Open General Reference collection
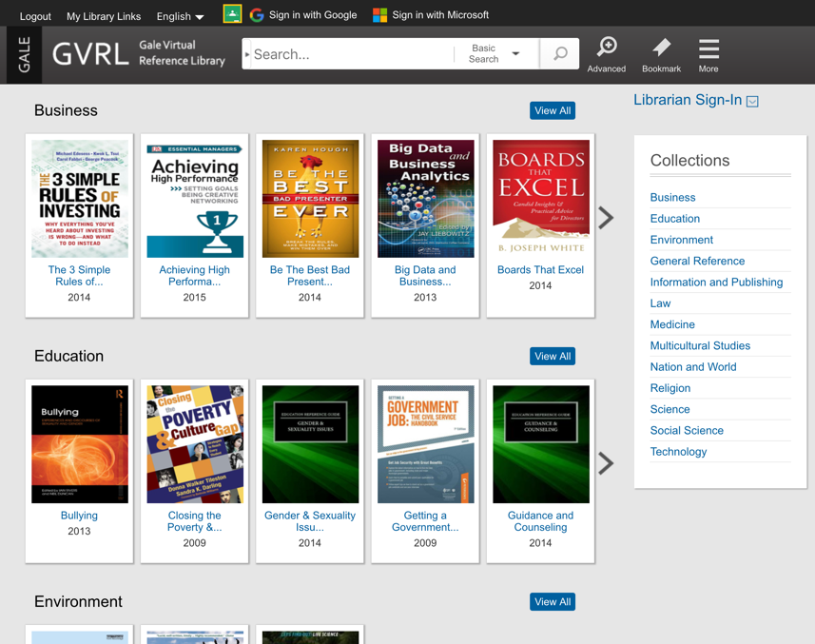 (697, 262)
